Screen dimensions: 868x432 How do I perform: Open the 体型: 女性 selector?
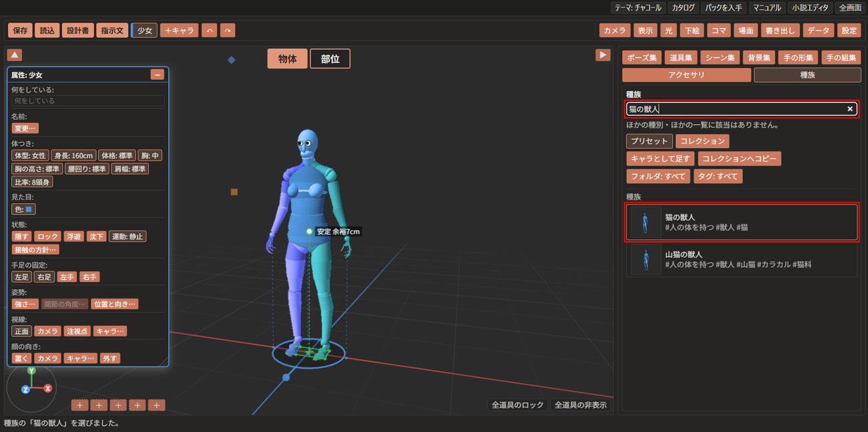click(31, 156)
